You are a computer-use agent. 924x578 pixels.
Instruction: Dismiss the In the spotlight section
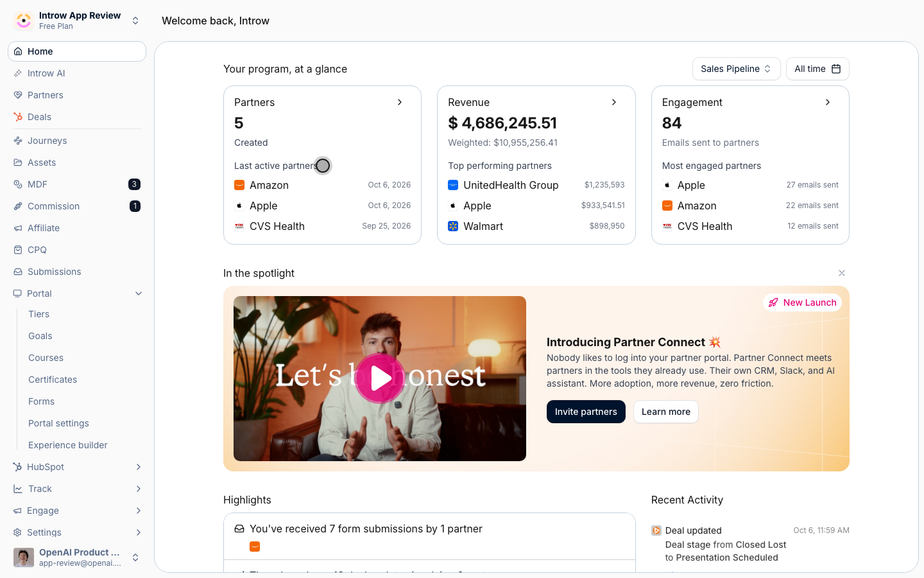(842, 273)
